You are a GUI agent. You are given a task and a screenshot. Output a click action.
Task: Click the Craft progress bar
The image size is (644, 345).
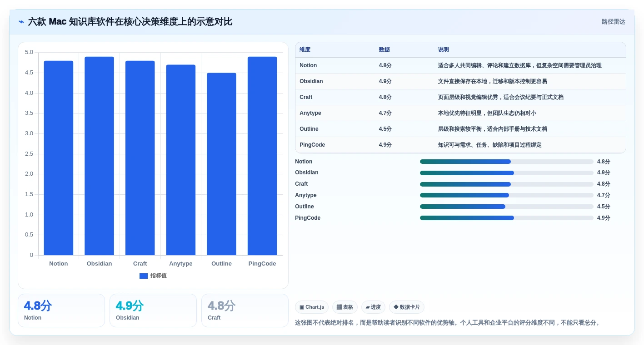507,184
